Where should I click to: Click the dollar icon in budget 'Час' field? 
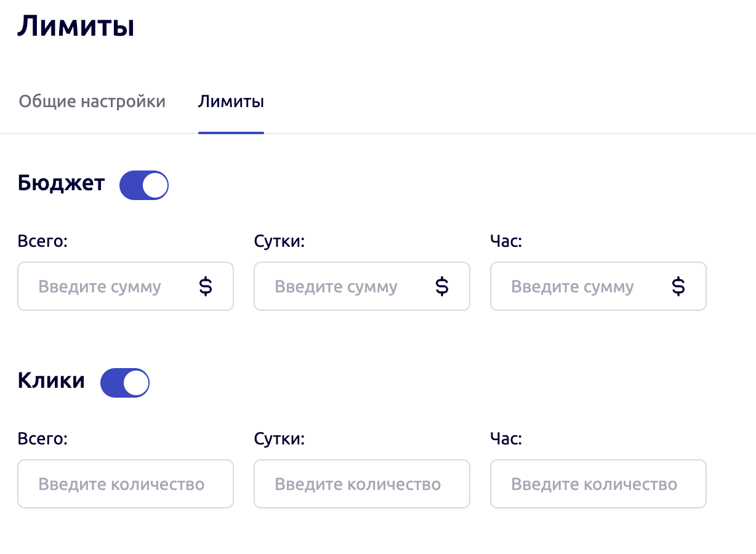pos(678,286)
